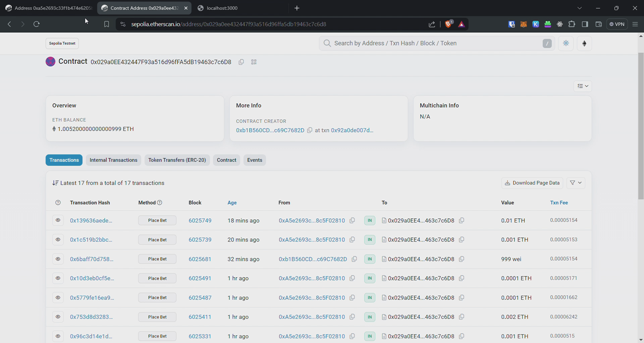Toggle the browser sidebar panel
Viewport: 644px width, 343px height.
coord(585,24)
